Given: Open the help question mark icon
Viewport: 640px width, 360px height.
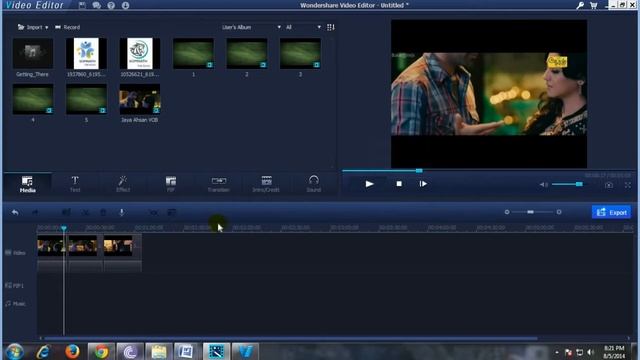Looking at the screenshot, I should [111, 5].
